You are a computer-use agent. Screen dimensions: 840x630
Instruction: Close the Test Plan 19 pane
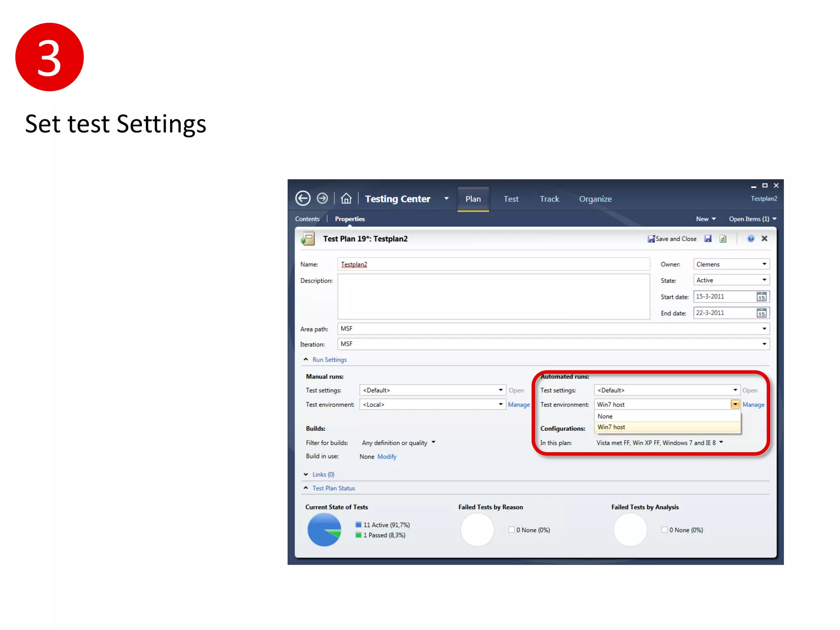(765, 239)
